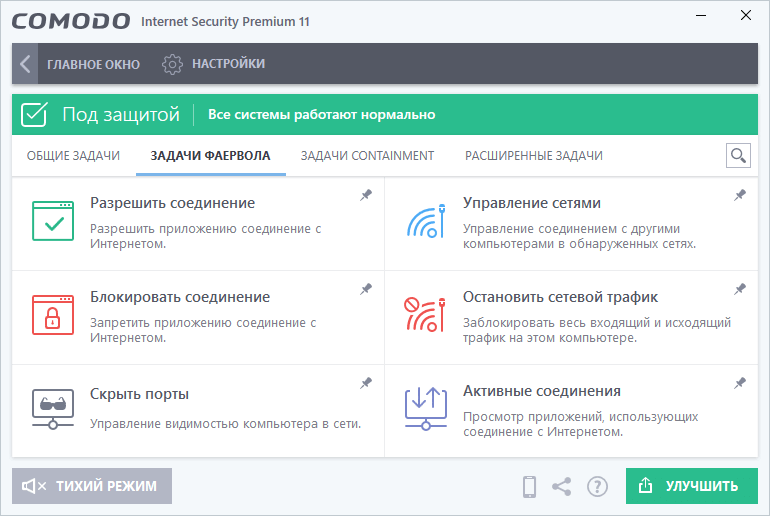Open the task search magnifier

click(738, 155)
